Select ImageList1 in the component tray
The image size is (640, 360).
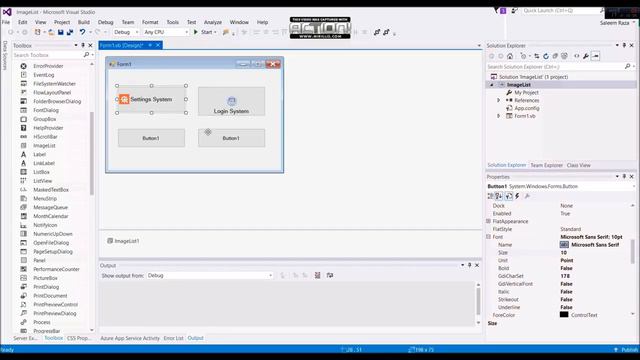click(123, 241)
